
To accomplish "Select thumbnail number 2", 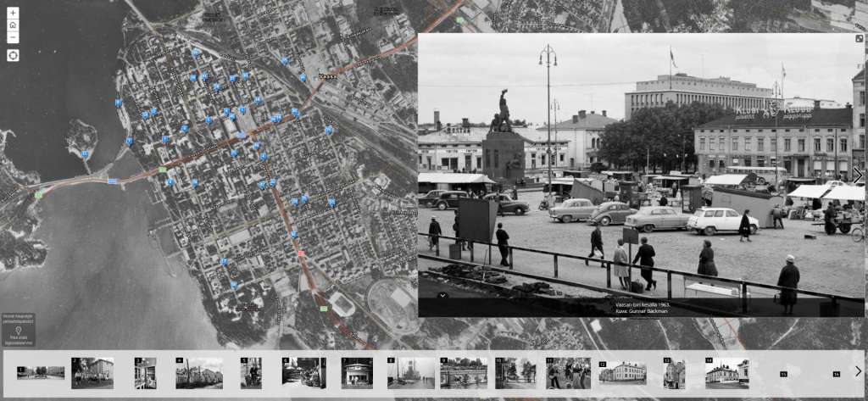I will pos(92,372).
